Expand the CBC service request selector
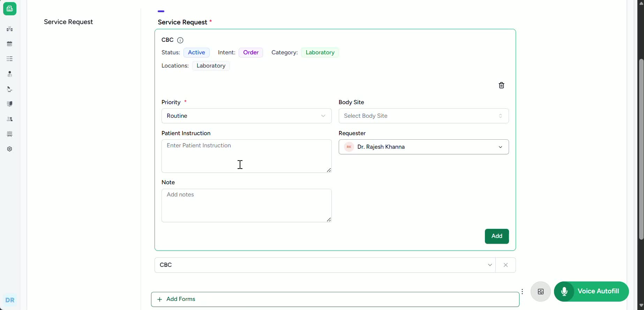 [325, 265]
